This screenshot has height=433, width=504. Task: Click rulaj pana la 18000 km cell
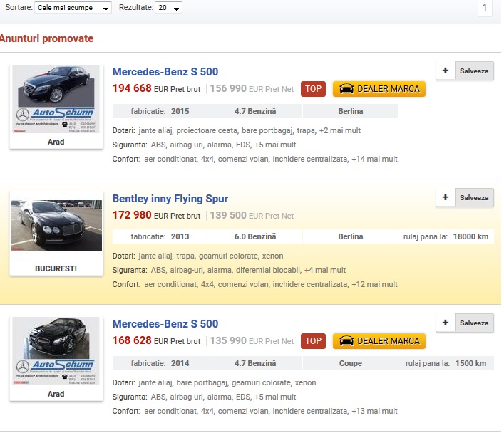(x=446, y=236)
